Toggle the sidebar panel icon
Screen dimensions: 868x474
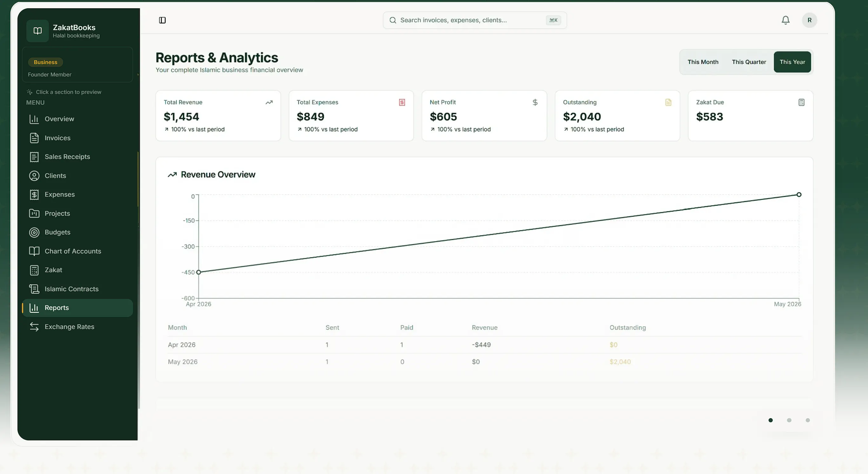click(162, 20)
